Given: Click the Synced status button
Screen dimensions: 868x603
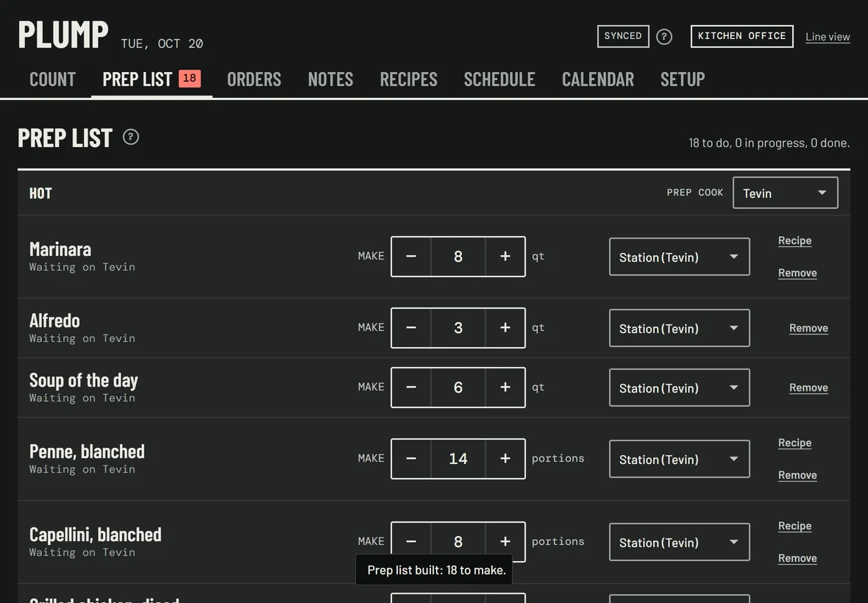Looking at the screenshot, I should 623,37.
